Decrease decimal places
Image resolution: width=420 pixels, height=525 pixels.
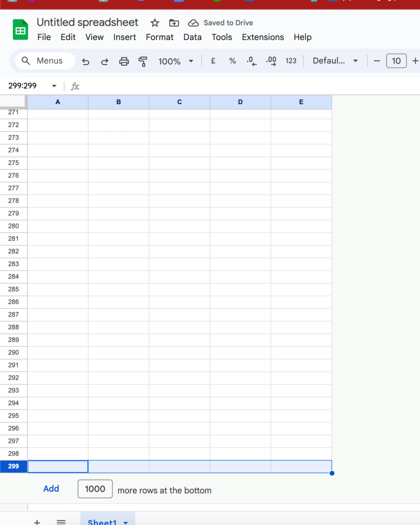point(252,61)
